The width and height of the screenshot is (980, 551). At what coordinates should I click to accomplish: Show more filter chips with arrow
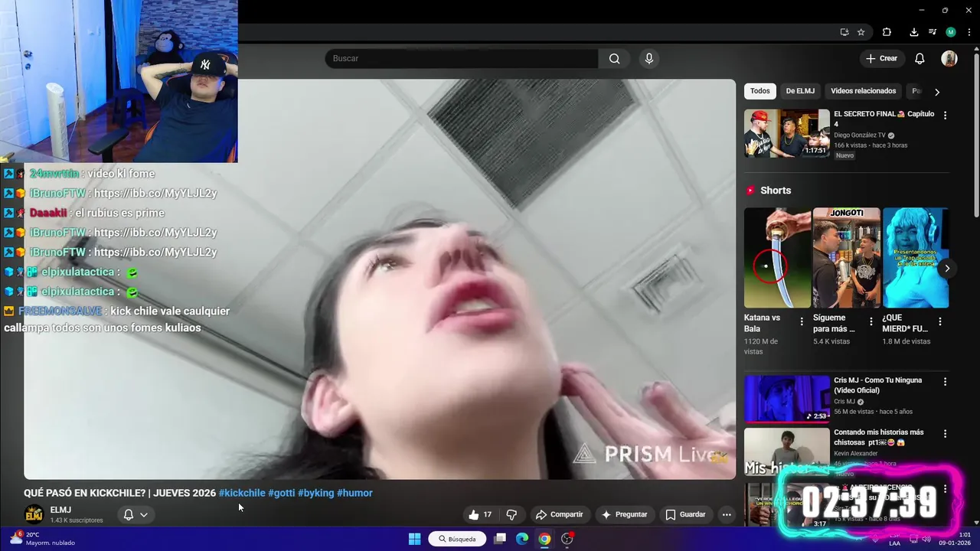(936, 92)
